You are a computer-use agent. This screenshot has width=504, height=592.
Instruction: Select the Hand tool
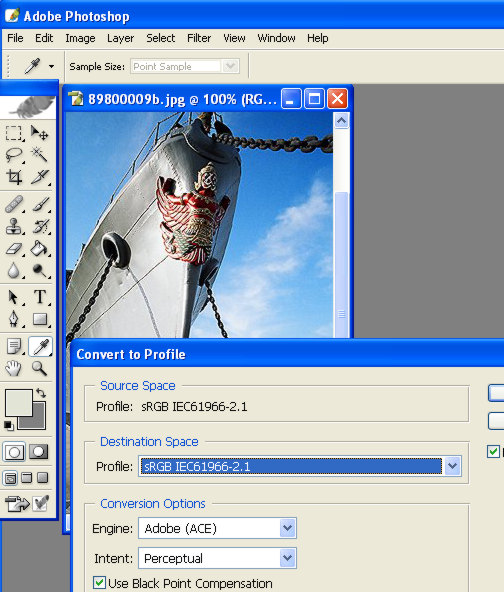(x=14, y=368)
